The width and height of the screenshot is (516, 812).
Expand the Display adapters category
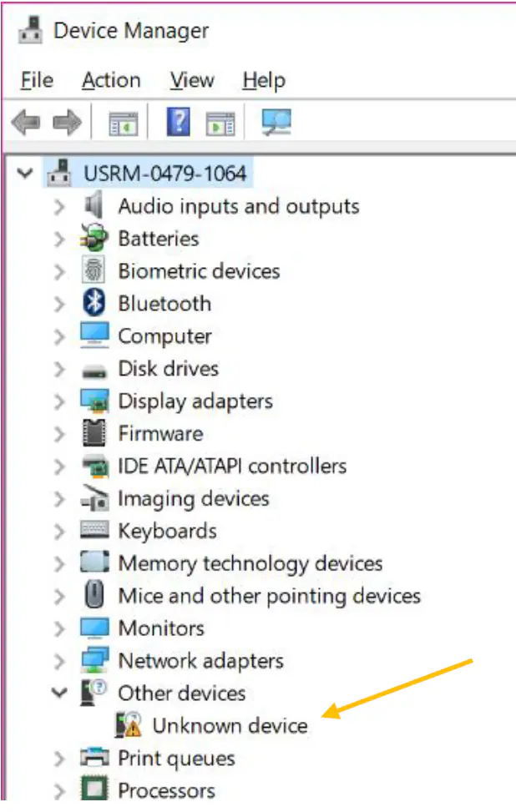58,401
